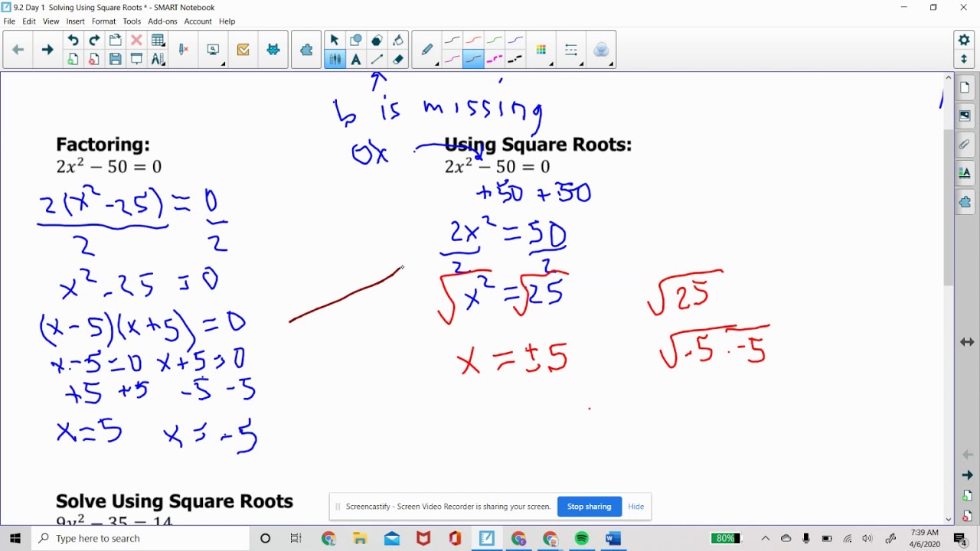
Task: Open the Add-ons menu
Action: (x=162, y=21)
